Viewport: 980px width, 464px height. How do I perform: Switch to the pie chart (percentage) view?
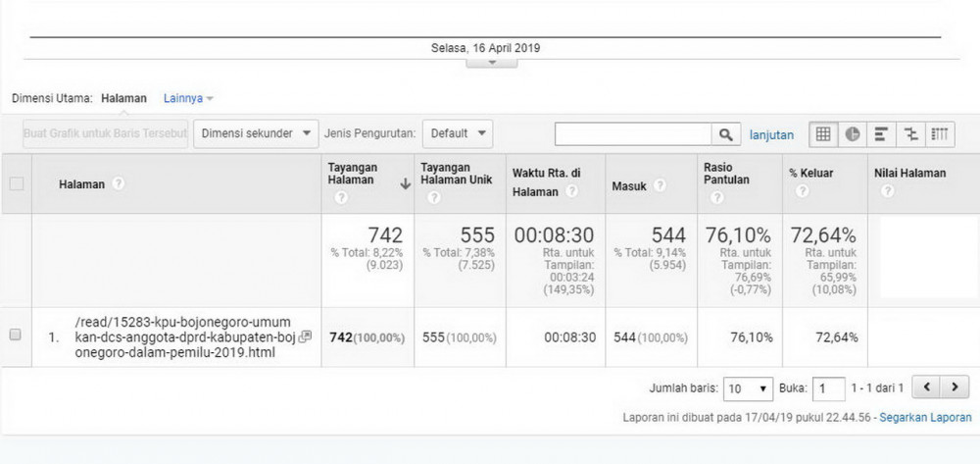pyautogui.click(x=853, y=134)
